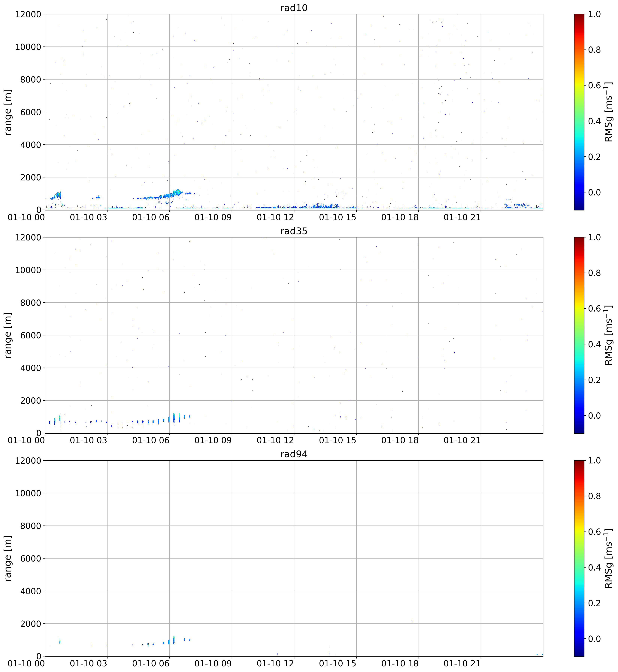
Task: Click the 2000 y-tick of rad94
Action: (30, 624)
